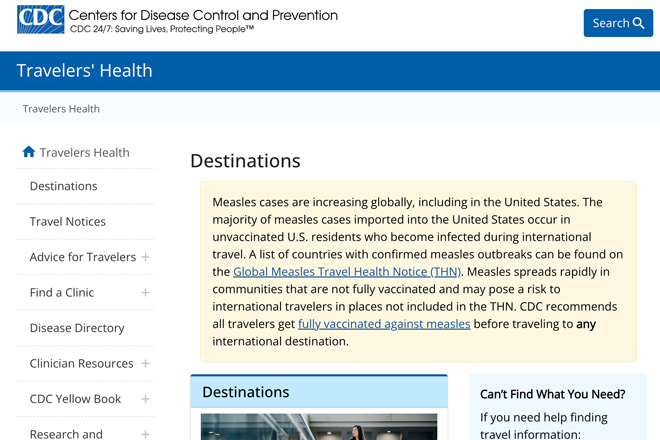This screenshot has width=660, height=440.
Task: Open the Find a Clinic sidebar link
Action: (62, 292)
